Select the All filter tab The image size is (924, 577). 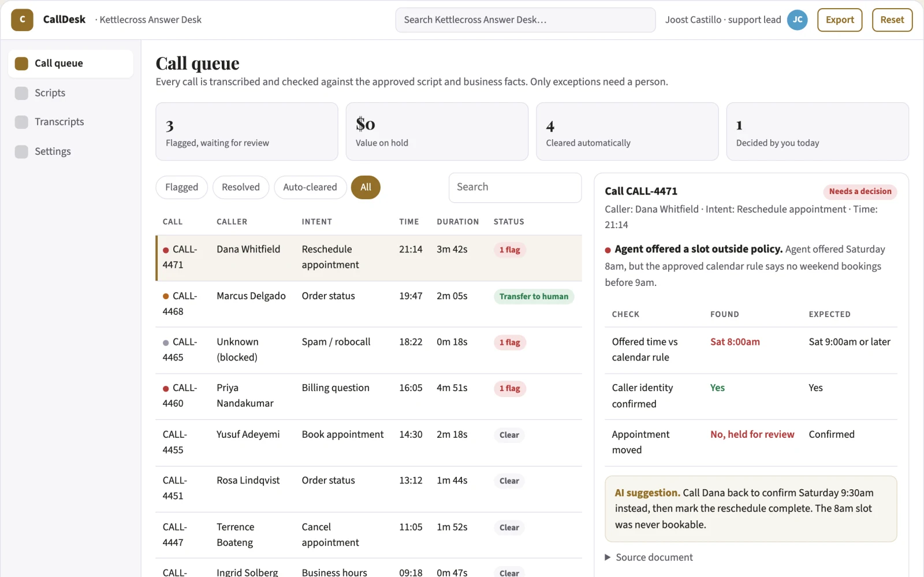pyautogui.click(x=366, y=187)
